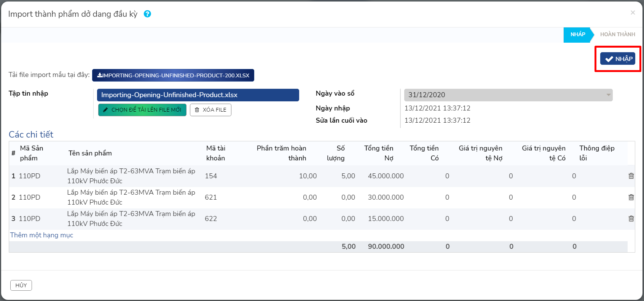
Task: Click the product name in row 2
Action: point(131,197)
